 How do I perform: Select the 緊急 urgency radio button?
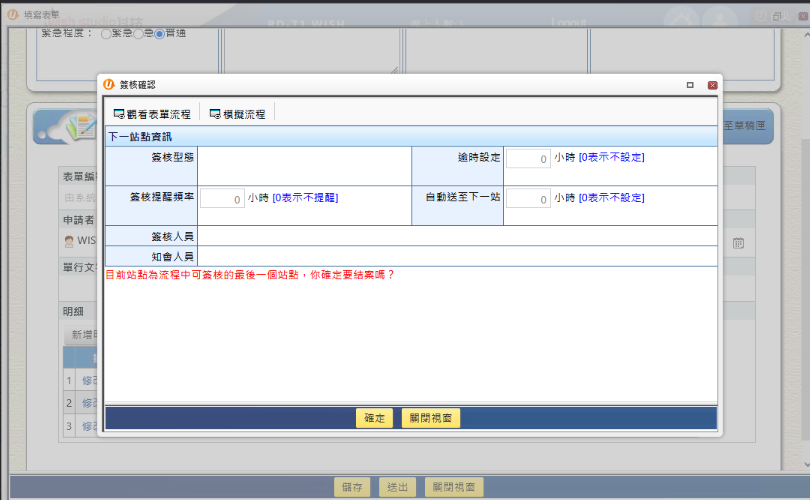tap(106, 34)
